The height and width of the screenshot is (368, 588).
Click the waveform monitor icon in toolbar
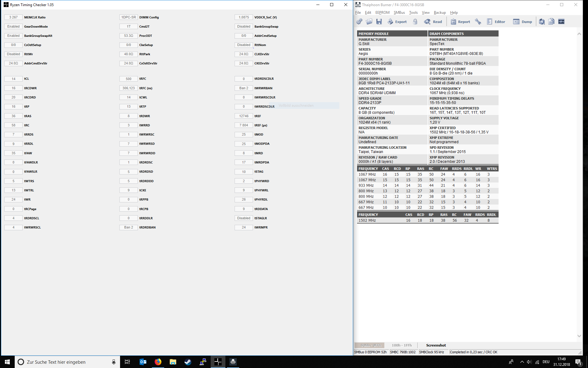pyautogui.click(x=561, y=21)
